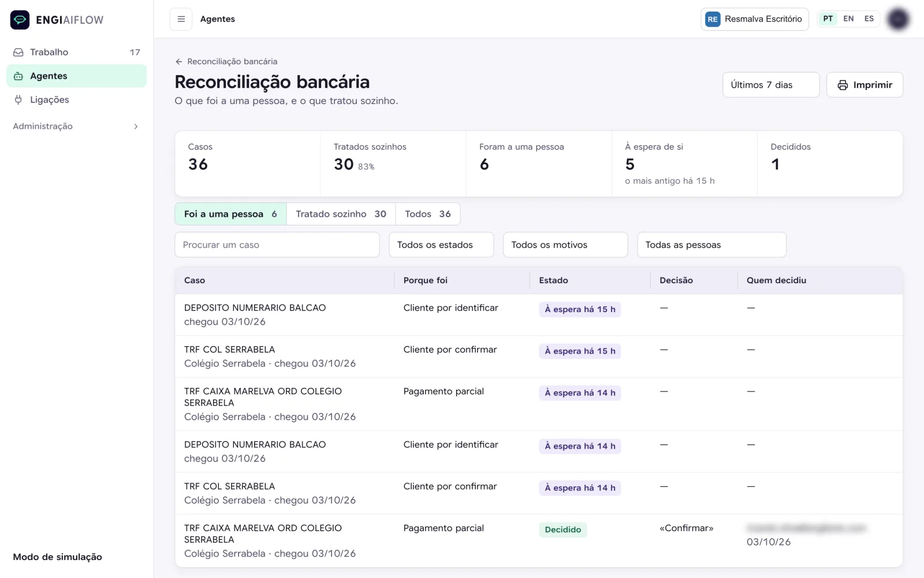Open the Todas as pessoas filter
The width and height of the screenshot is (924, 578).
(711, 244)
